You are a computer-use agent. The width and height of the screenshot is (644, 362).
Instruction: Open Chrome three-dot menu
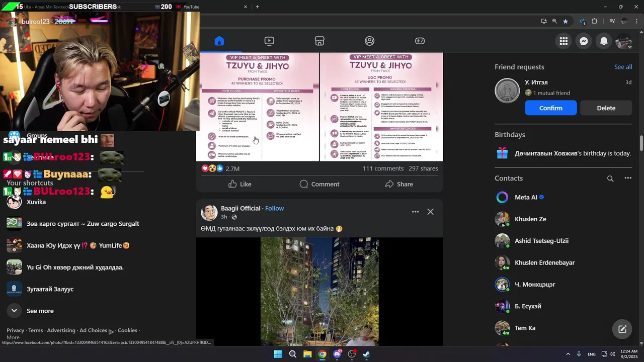click(636, 21)
